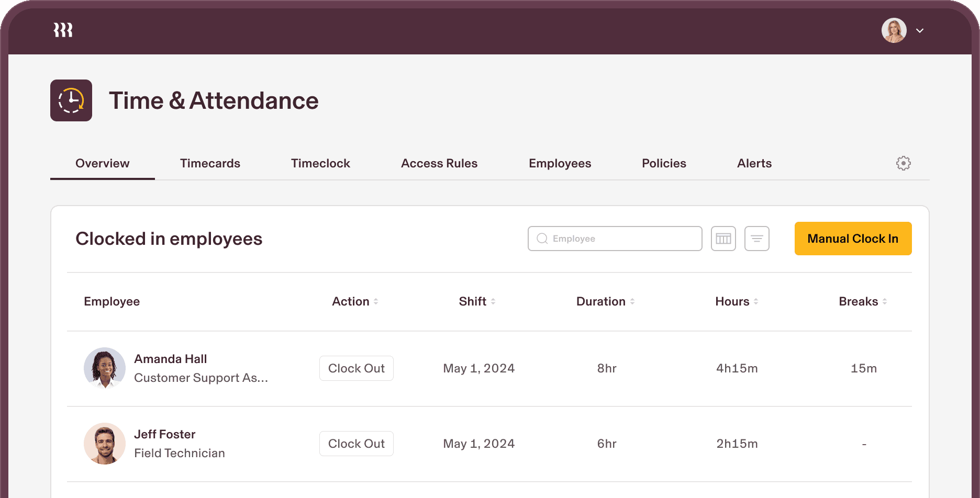Click the Time & Attendance clock icon
Viewport: 980px width, 498px height.
71,100
